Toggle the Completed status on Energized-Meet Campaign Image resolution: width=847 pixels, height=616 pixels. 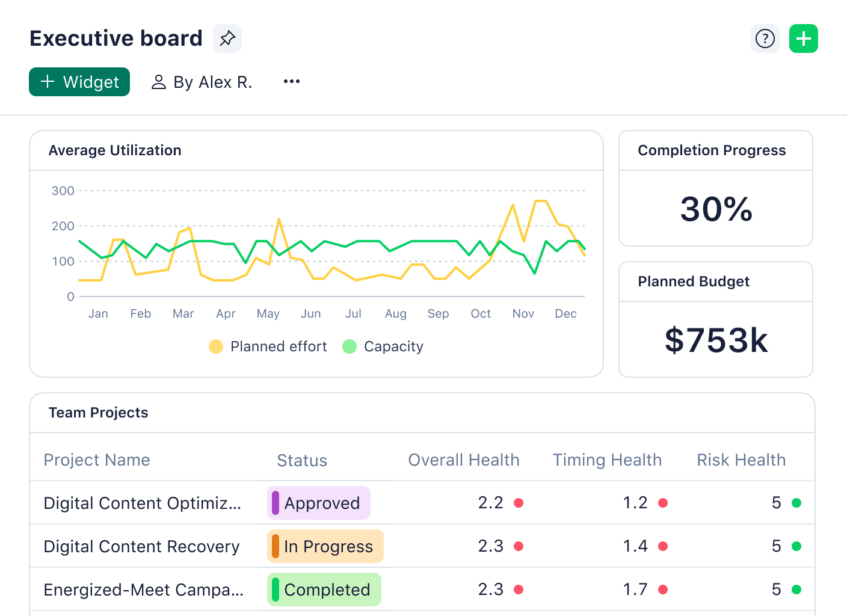[x=324, y=590]
